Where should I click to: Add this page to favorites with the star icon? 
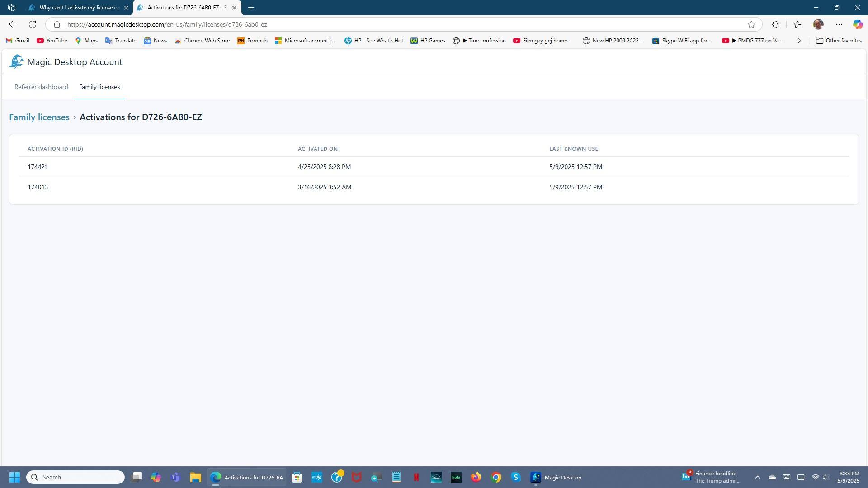(751, 24)
